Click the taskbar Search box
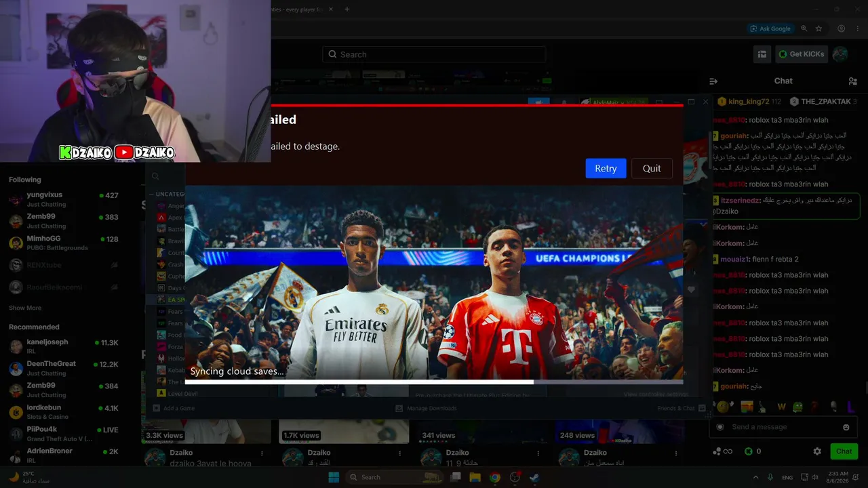This screenshot has height=488, width=868. click(x=393, y=477)
